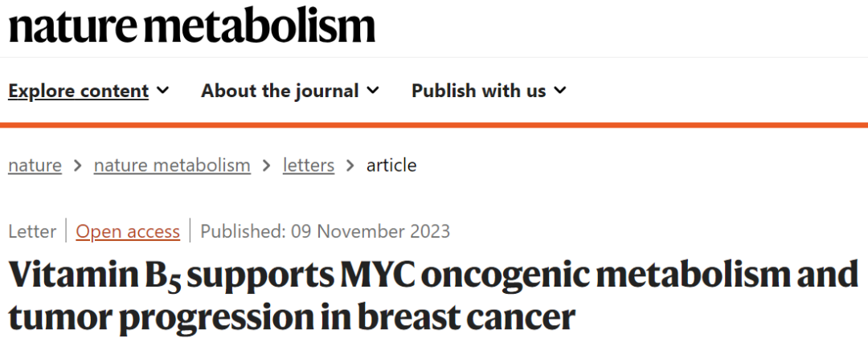Click the breadcrumb arrow right after 'nature'
Viewport: 868px width, 342px height.
[x=77, y=165]
